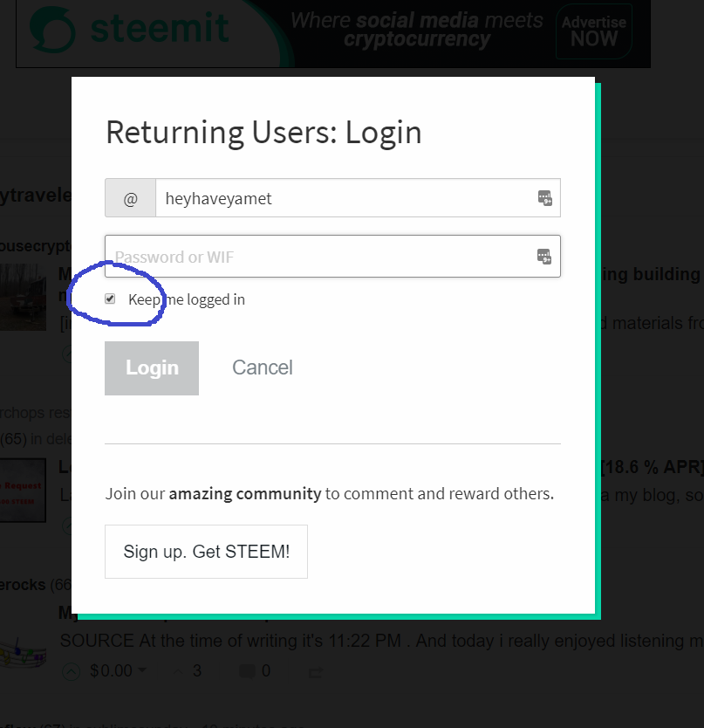704x728 pixels.
Task: Click the votes caret icon showing 3
Action: click(x=178, y=670)
